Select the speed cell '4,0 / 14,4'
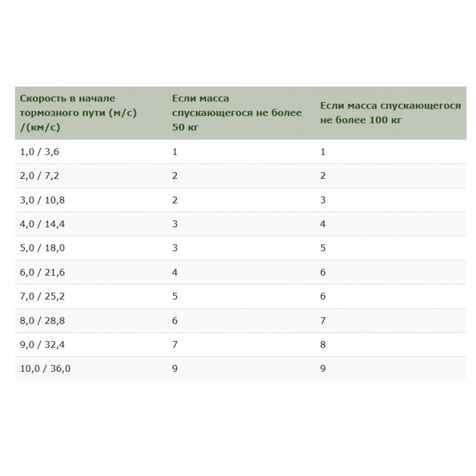This screenshot has height=476, width=476. point(42,224)
